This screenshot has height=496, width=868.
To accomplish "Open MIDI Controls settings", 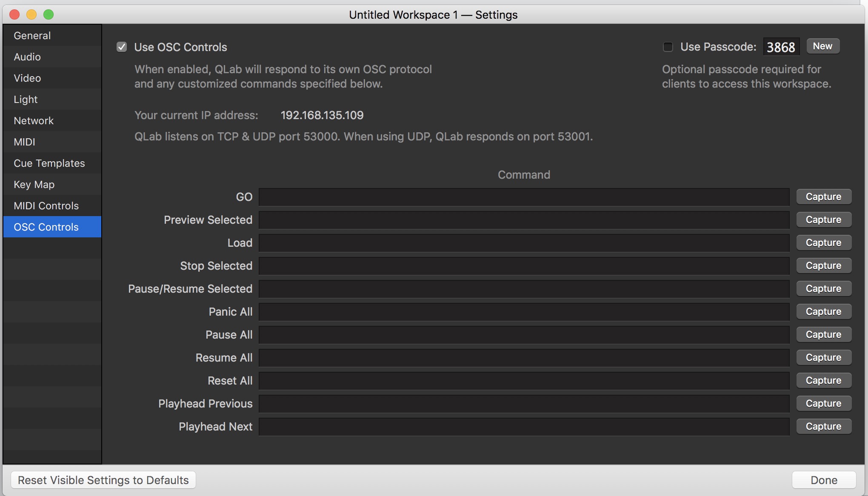I will [46, 206].
